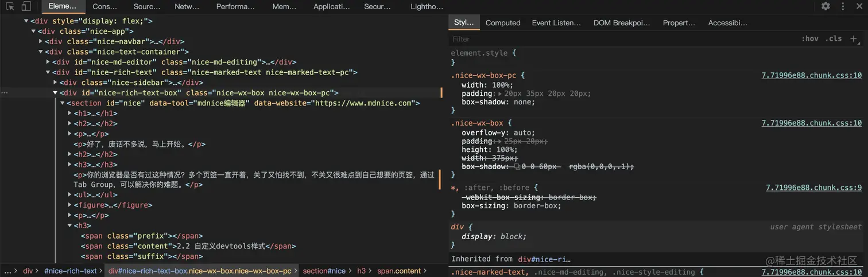Image resolution: width=868 pixels, height=277 pixels.
Task: Open chunk.css:10 link for .nice-wx-box-pc rule
Action: (811, 75)
